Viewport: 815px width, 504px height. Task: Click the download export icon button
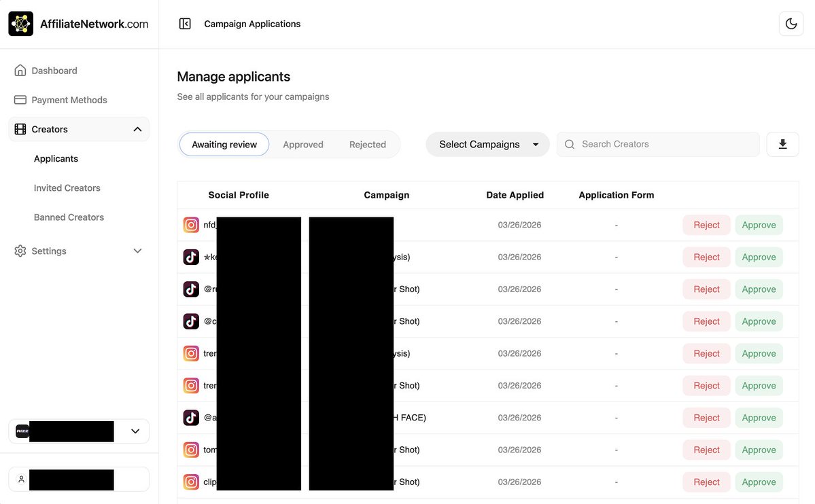[x=782, y=144]
